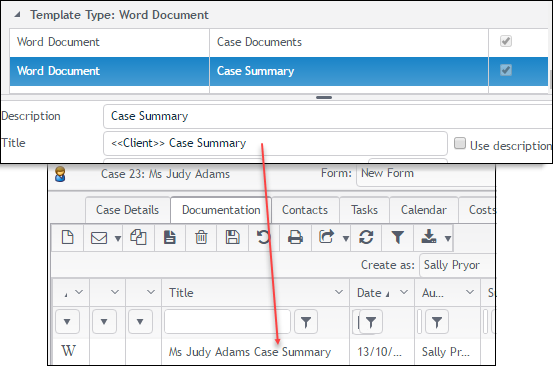Click the share export icon
The width and height of the screenshot is (553, 366).
tap(326, 237)
